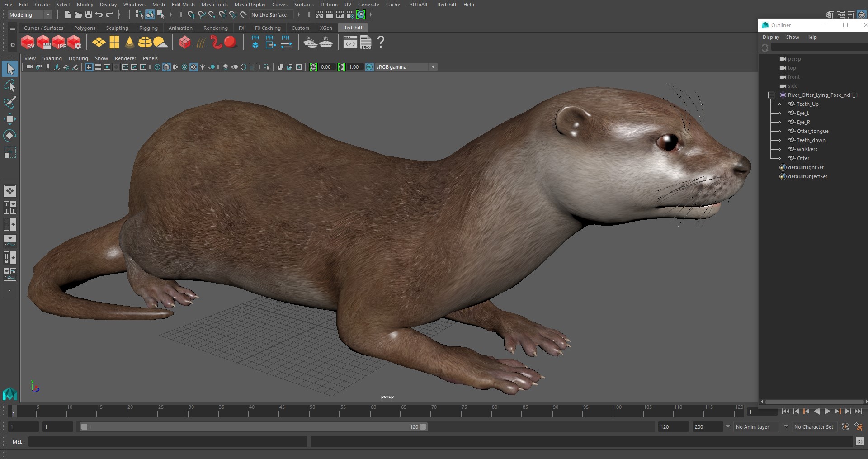Image resolution: width=868 pixels, height=459 pixels.
Task: Toggle textured display in the viewport toolbar
Action: click(193, 67)
